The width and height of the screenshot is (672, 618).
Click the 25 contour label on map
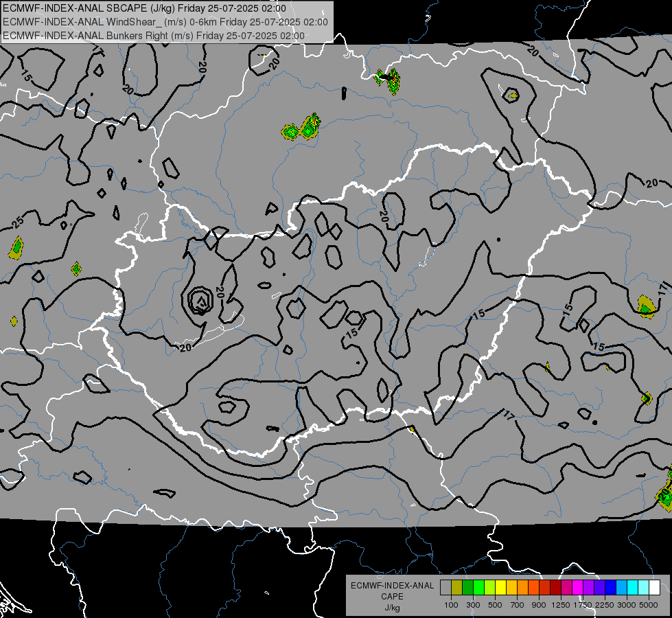pos(18,222)
